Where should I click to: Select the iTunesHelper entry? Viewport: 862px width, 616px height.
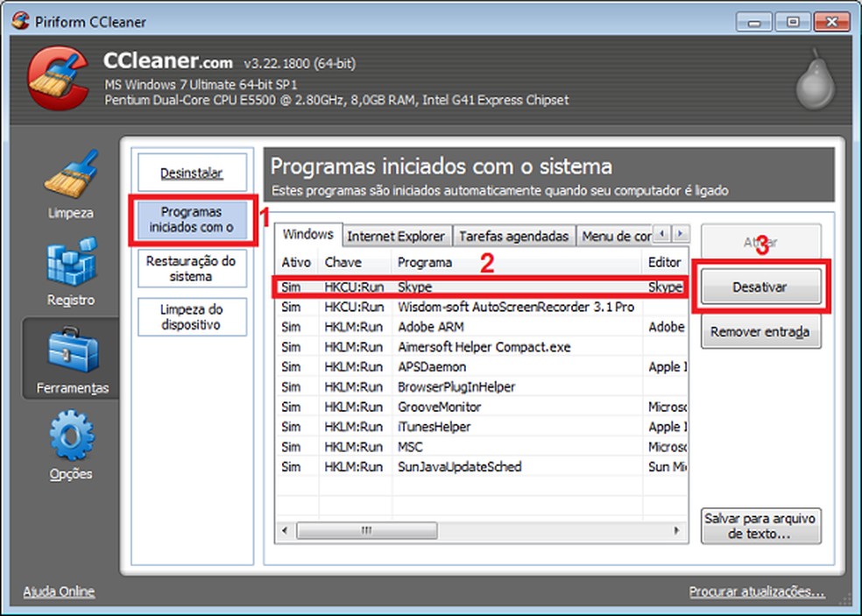[482, 427]
